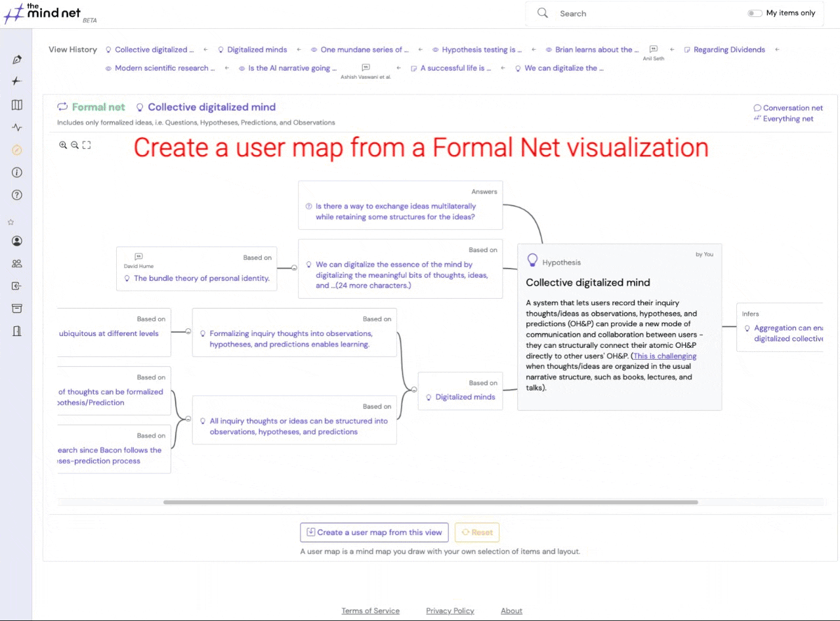Image resolution: width=840 pixels, height=621 pixels.
Task: Click lightbulb icon beside Collective digitalized mind title
Action: coord(140,107)
